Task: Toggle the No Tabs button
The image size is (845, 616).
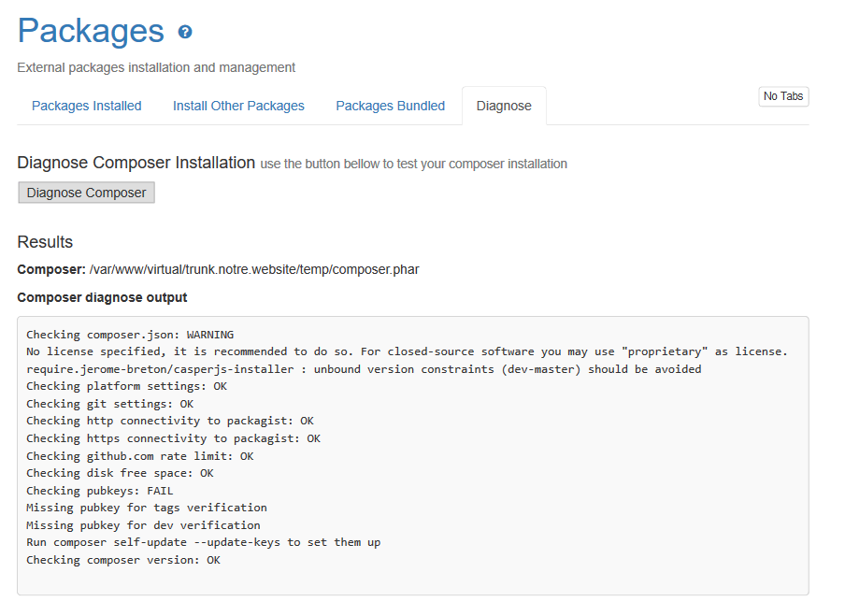Action: (783, 96)
